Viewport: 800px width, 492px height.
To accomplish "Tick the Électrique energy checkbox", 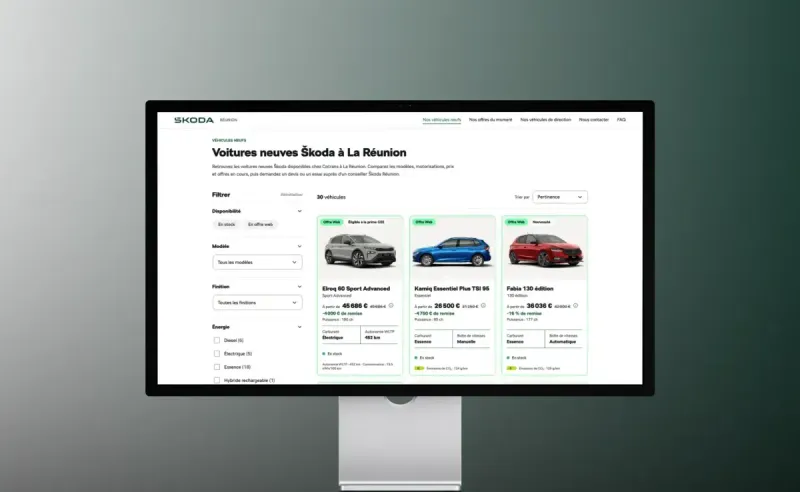I will point(217,354).
